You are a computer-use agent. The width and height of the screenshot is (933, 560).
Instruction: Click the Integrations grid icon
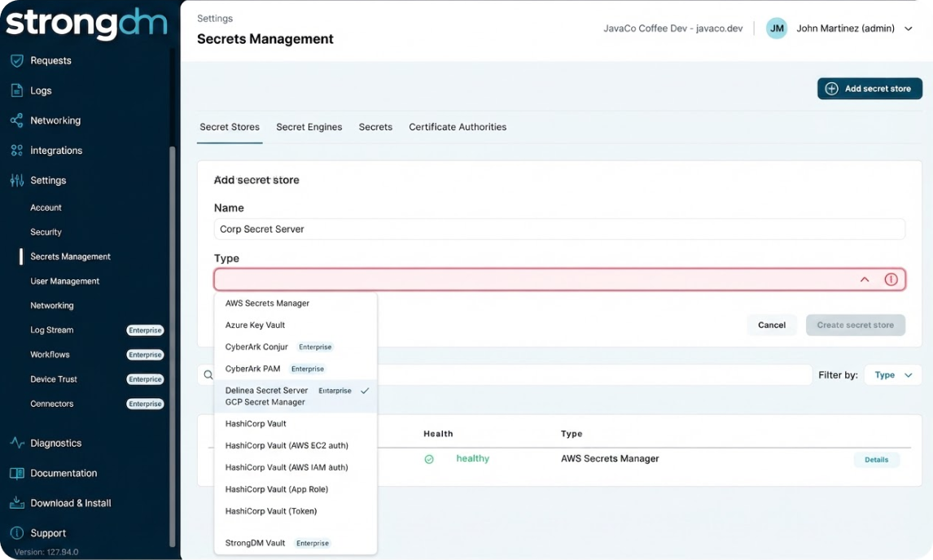click(16, 150)
